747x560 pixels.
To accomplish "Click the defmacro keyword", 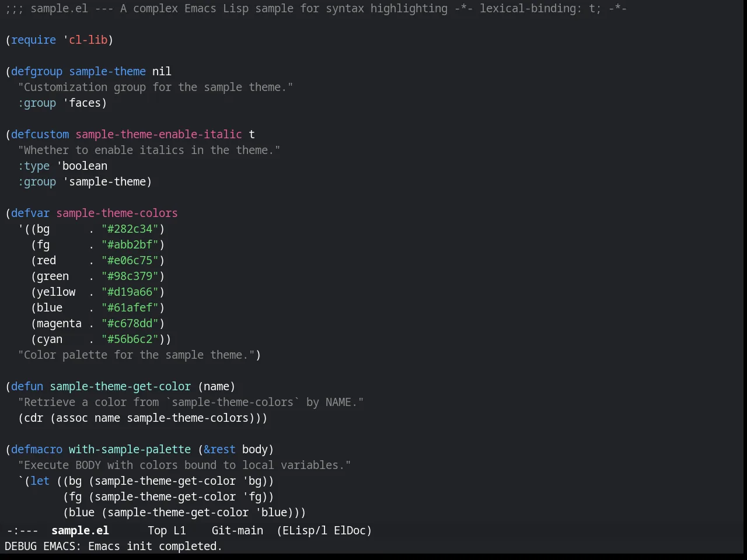I will (x=37, y=449).
